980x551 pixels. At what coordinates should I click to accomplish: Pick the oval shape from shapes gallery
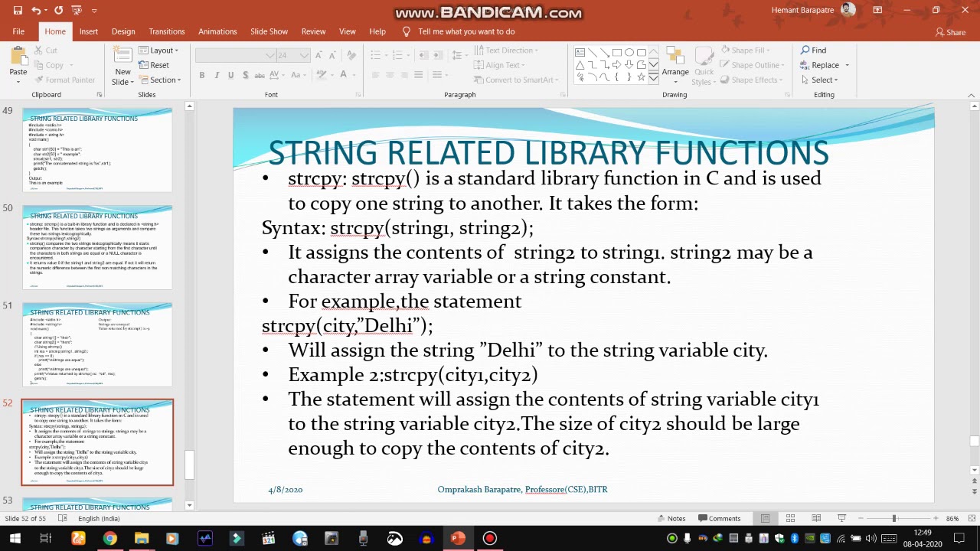629,52
